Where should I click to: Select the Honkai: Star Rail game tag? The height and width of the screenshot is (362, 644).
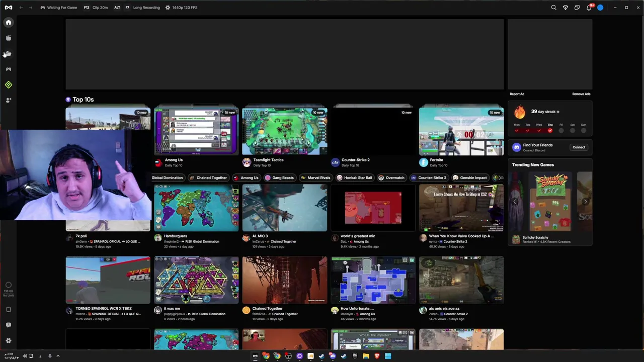coord(355,177)
